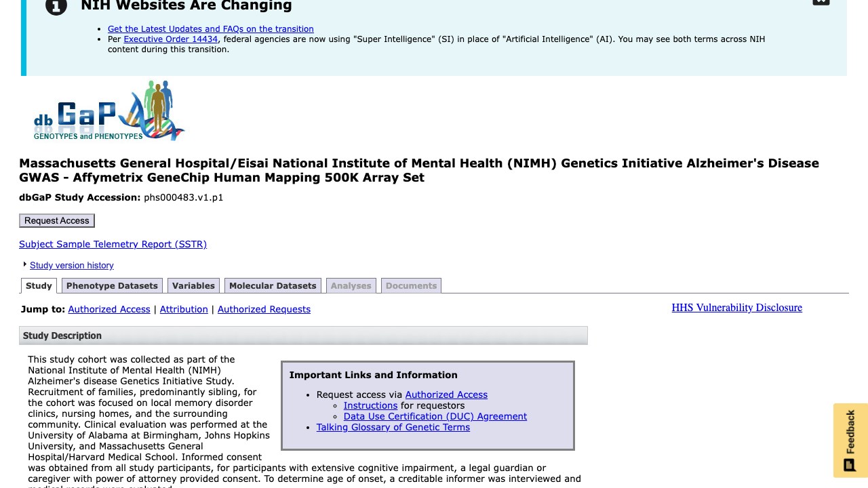Screen dimensions: 868x488
Task: Open the Feedback side tab
Action: click(x=850, y=441)
